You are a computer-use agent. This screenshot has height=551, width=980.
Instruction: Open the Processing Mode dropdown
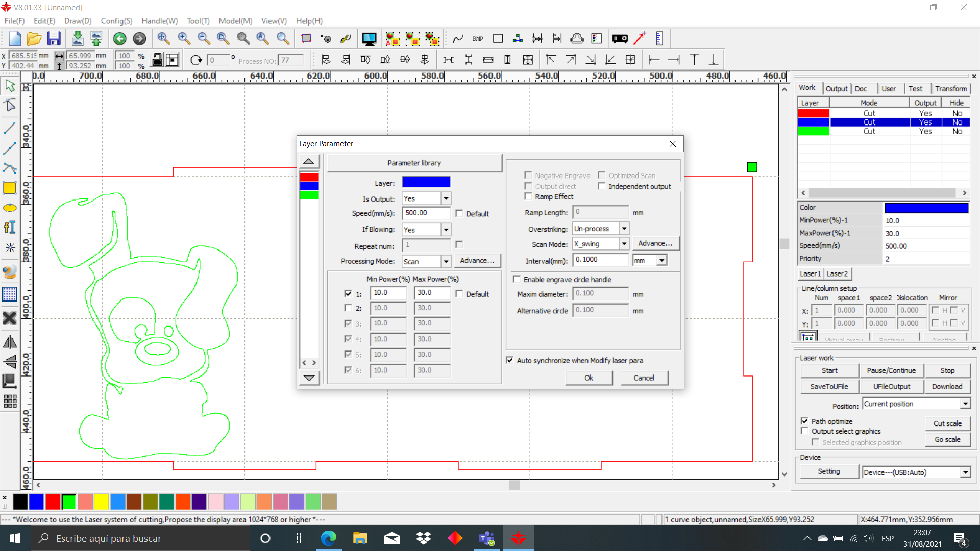pos(446,261)
